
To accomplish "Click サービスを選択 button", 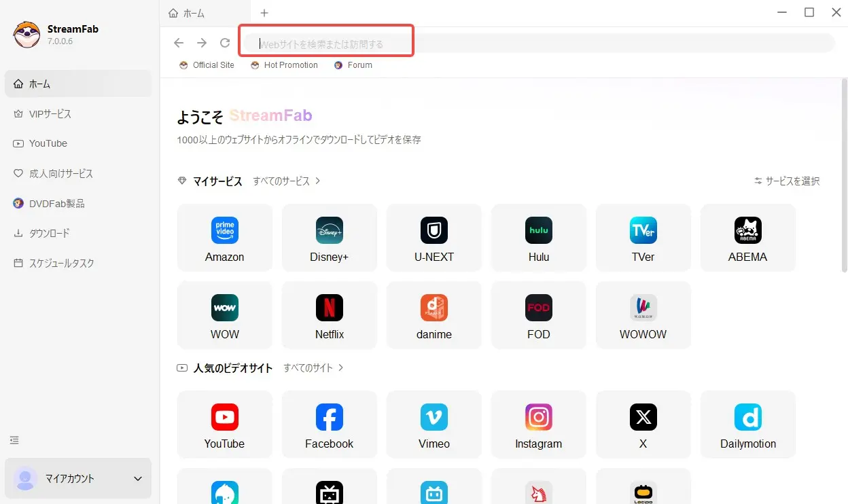I will (787, 181).
